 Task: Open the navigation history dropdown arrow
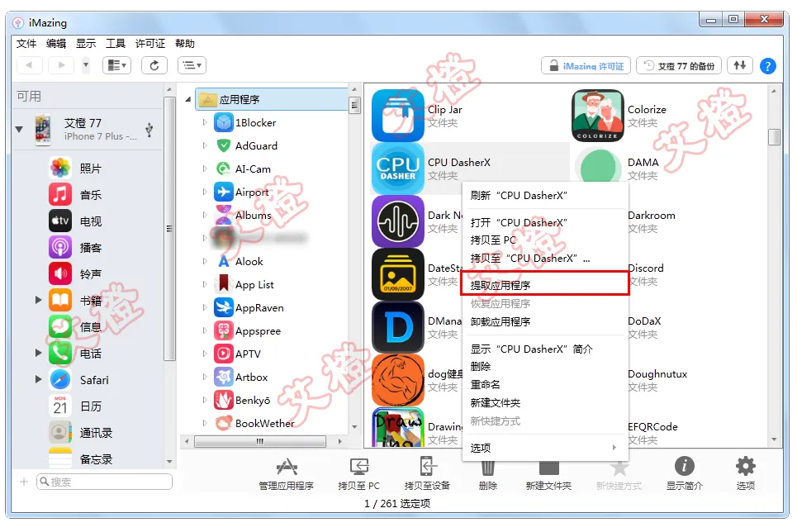(x=85, y=65)
